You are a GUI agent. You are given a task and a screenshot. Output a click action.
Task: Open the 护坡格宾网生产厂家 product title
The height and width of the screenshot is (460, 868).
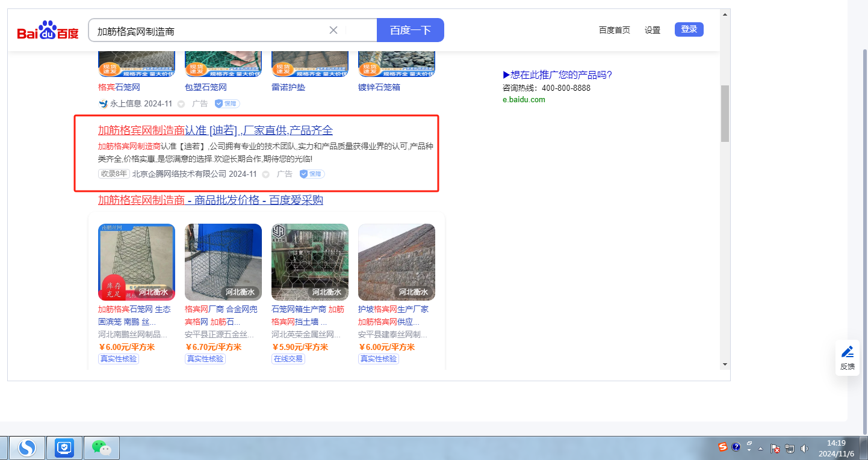pyautogui.click(x=394, y=315)
